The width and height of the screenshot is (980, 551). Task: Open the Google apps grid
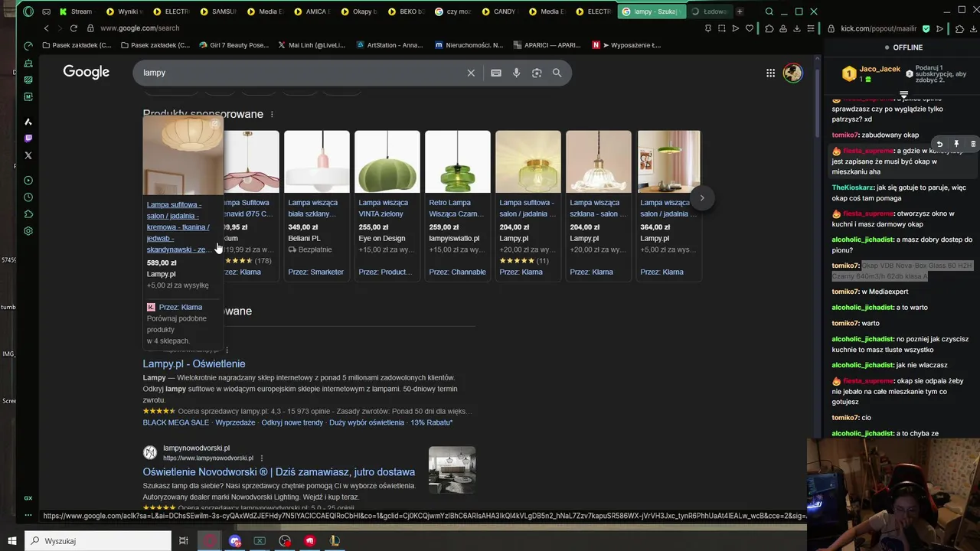[x=770, y=73]
